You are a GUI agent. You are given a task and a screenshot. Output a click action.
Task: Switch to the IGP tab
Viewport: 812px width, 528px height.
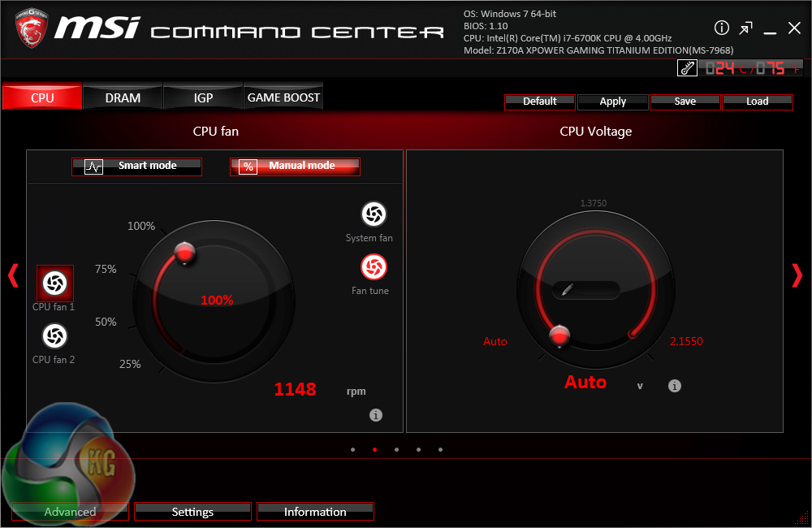203,97
